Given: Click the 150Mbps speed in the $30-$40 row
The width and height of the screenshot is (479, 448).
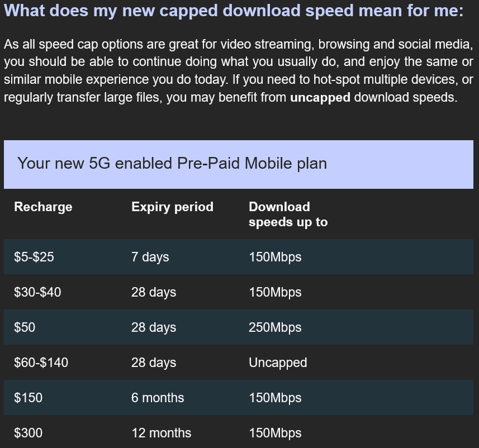Looking at the screenshot, I should [275, 292].
